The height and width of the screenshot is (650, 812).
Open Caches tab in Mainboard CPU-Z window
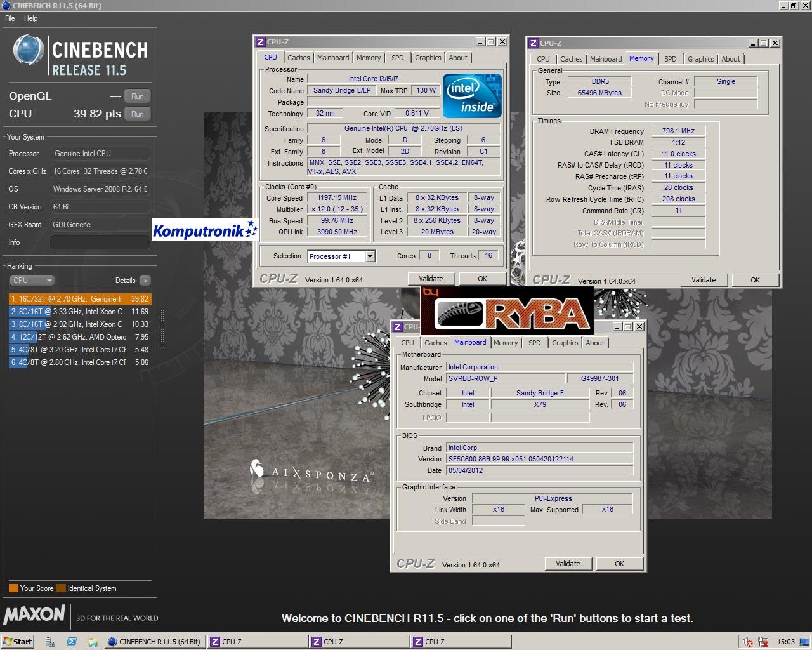pyautogui.click(x=436, y=343)
